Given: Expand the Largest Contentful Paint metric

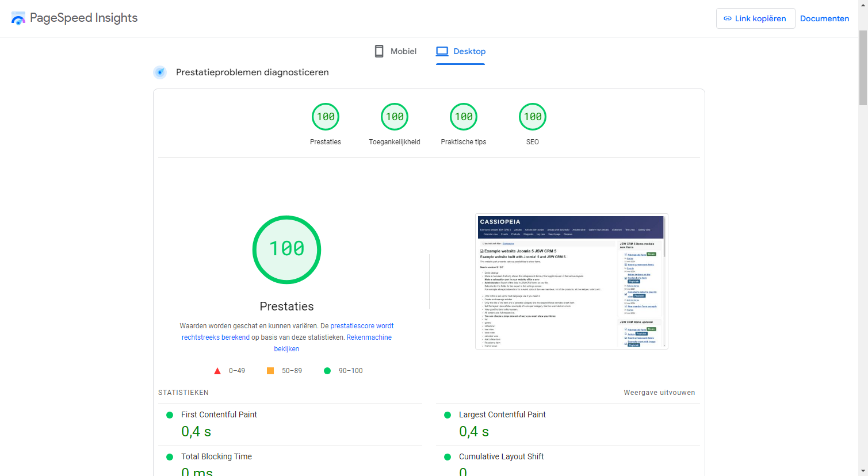Looking at the screenshot, I should click(x=502, y=414).
